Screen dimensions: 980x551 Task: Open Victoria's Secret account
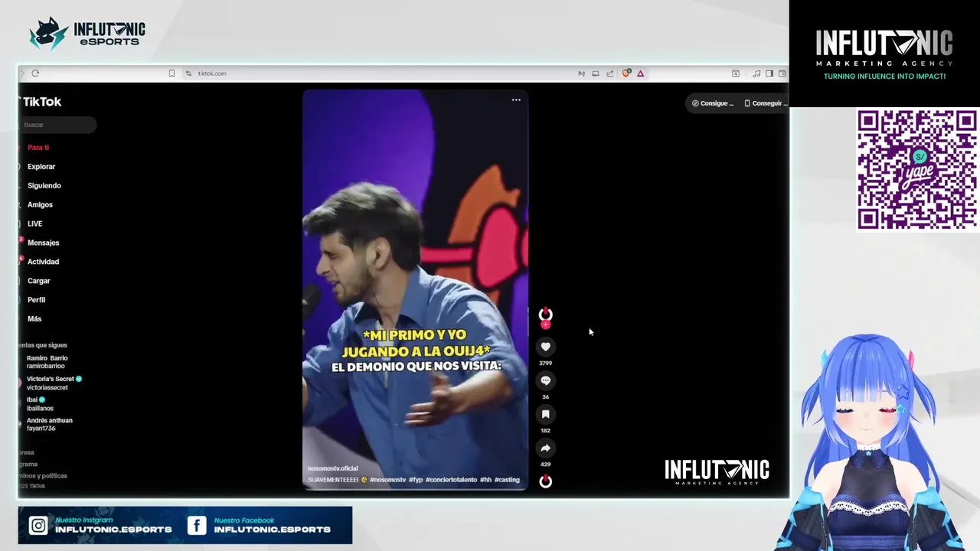54,383
